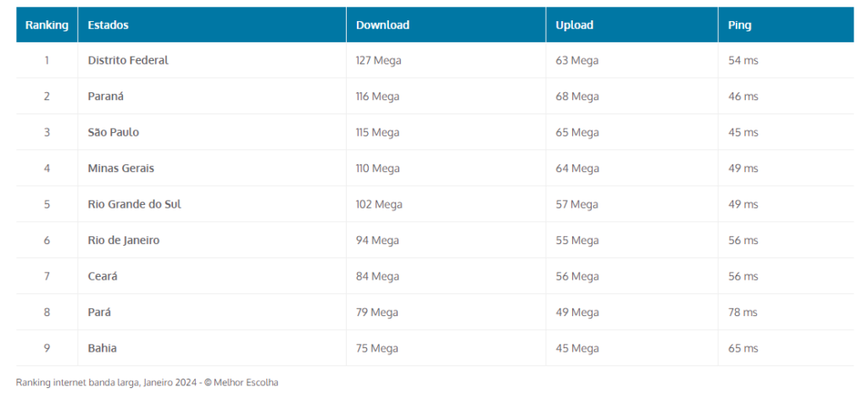Image resolution: width=868 pixels, height=399 pixels.
Task: Select Rio Grande do Sul in table
Action: [x=134, y=204]
